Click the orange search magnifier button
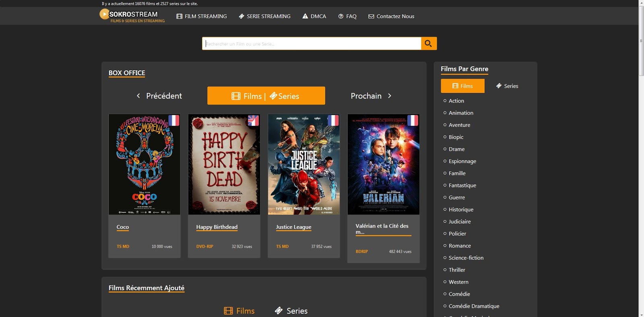This screenshot has width=644, height=317. pos(429,43)
